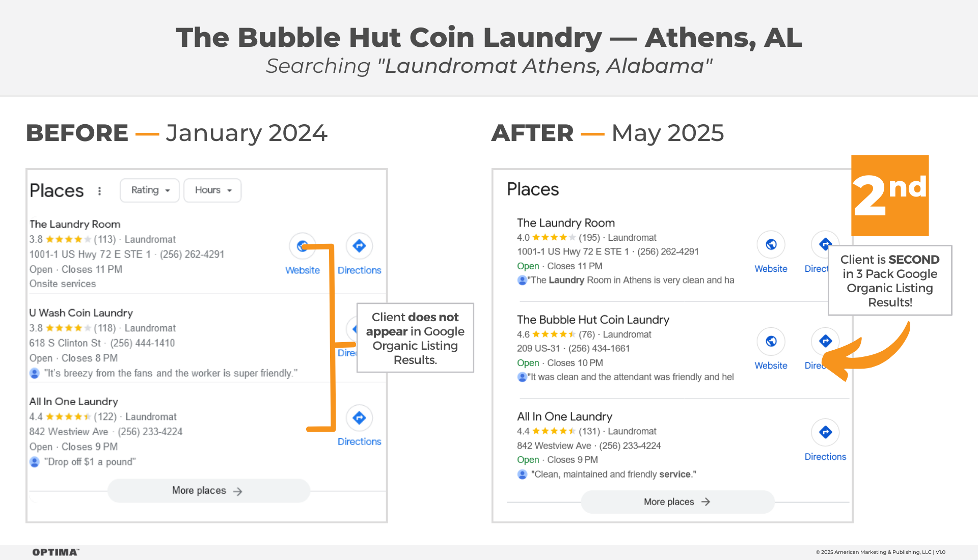
Task: Click the OPTIMA logo in the footer
Action: [56, 552]
